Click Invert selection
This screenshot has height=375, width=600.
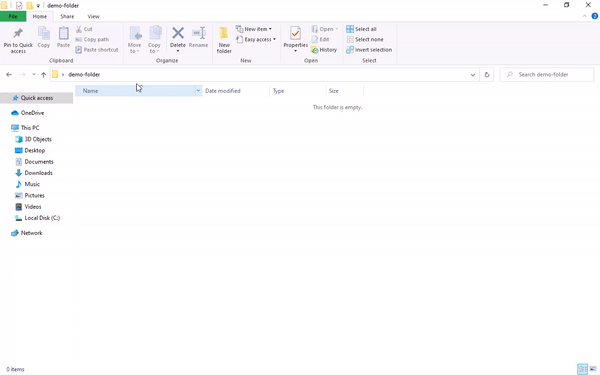pos(369,50)
